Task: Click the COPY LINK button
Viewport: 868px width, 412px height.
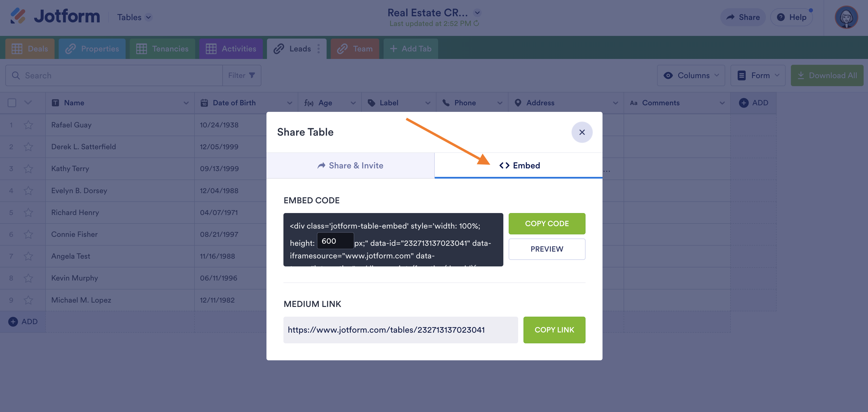Action: point(554,330)
